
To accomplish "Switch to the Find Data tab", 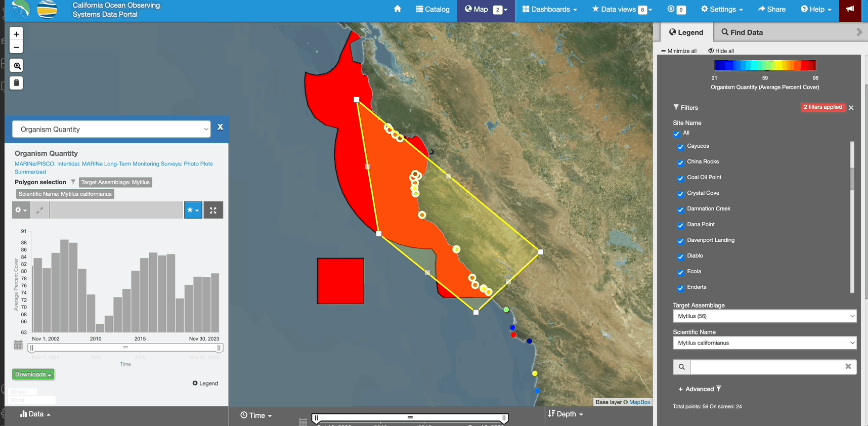I will click(742, 32).
